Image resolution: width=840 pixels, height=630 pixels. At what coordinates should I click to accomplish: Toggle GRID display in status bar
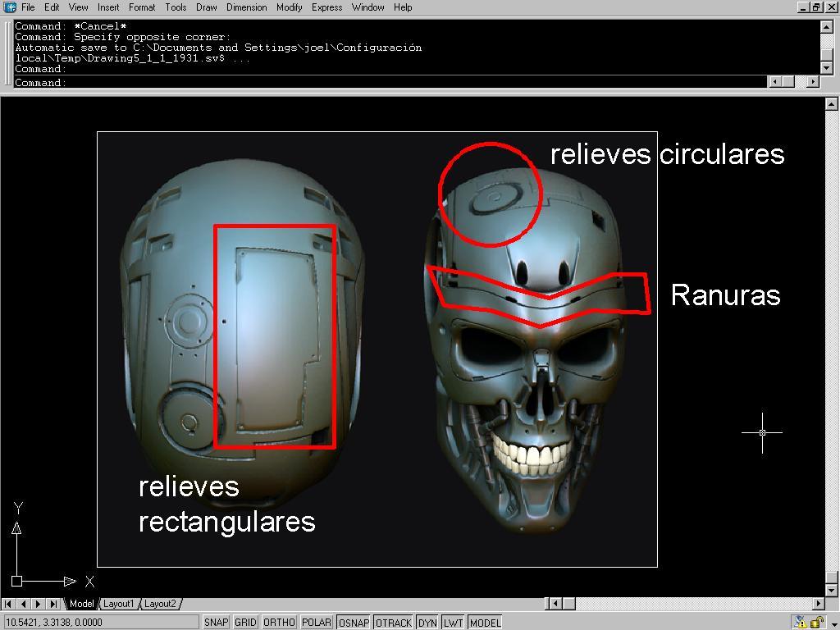(246, 622)
